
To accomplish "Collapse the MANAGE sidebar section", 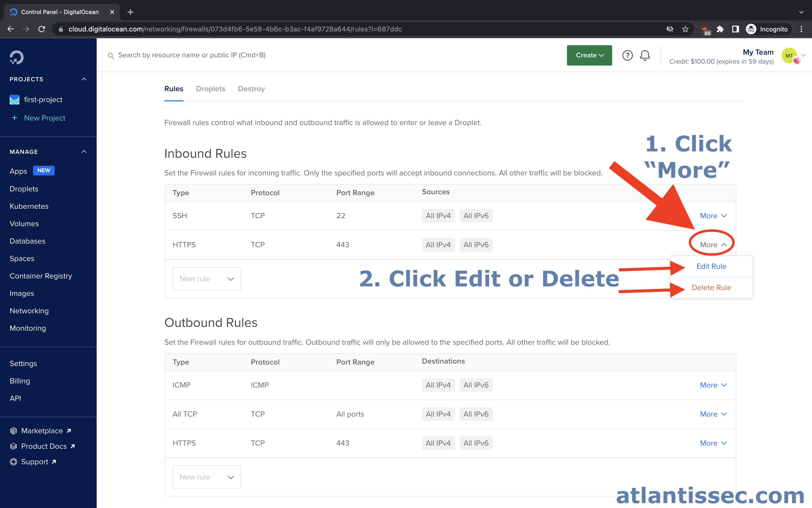I will coord(84,151).
